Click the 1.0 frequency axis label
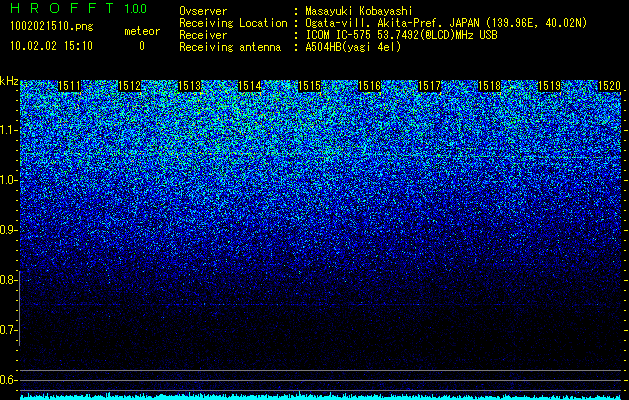The width and height of the screenshot is (629, 400). [x=9, y=180]
